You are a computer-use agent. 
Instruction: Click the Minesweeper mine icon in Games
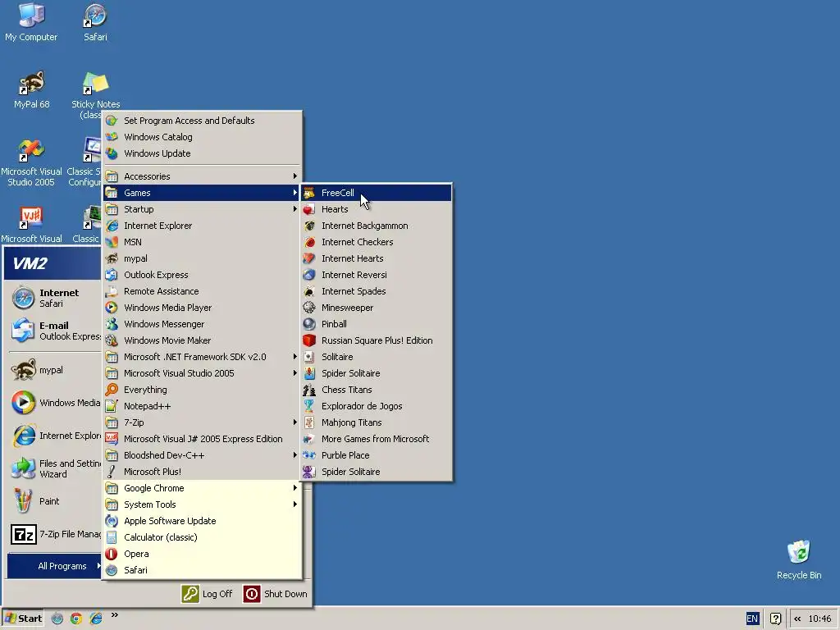[309, 308]
